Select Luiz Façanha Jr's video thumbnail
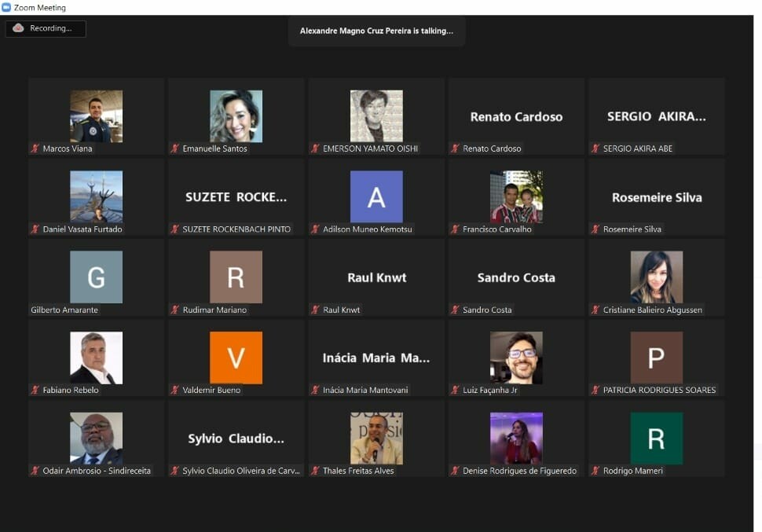 516,358
